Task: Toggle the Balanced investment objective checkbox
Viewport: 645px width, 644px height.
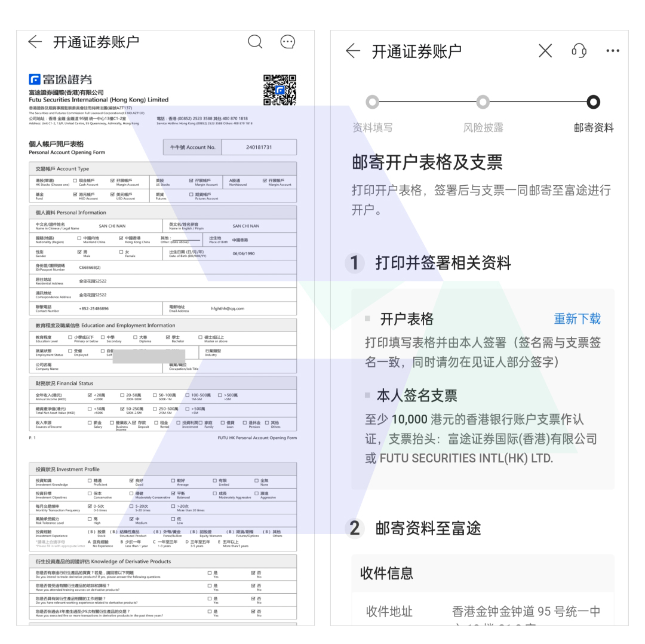Action: point(173,493)
